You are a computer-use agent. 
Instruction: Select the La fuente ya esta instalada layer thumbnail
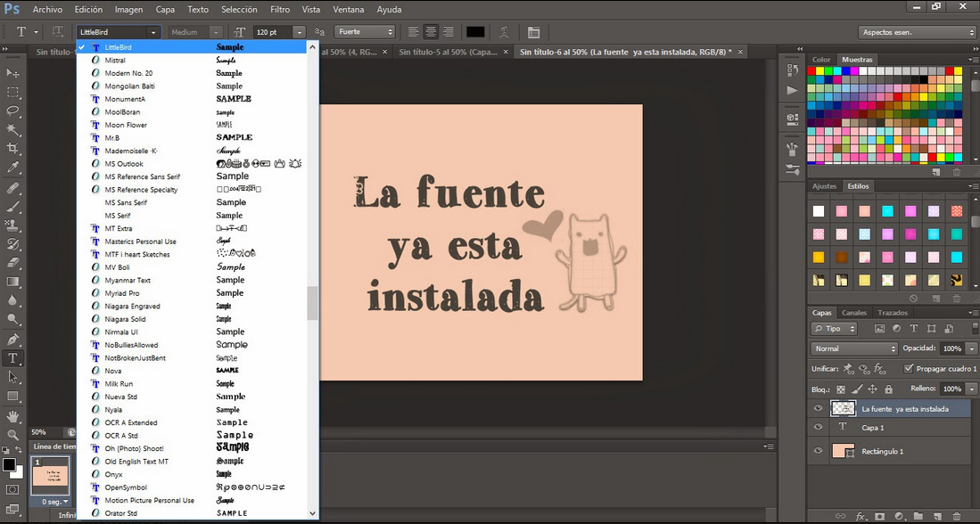click(x=843, y=407)
